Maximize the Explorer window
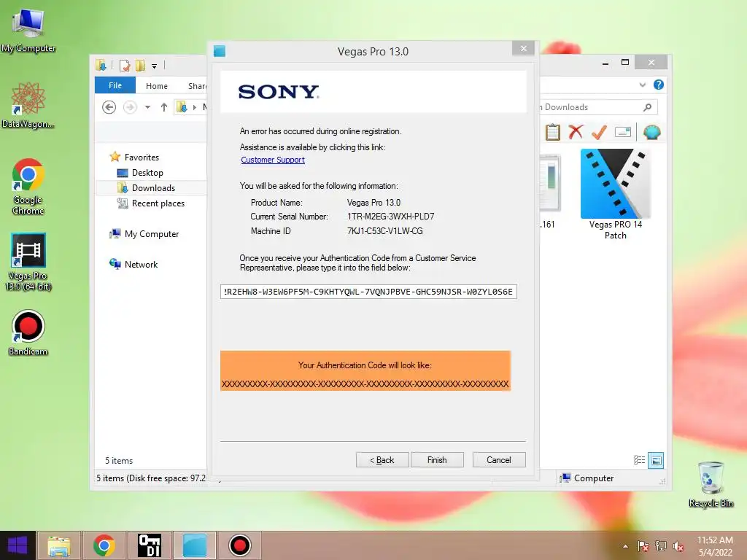This screenshot has width=747, height=560. point(625,63)
